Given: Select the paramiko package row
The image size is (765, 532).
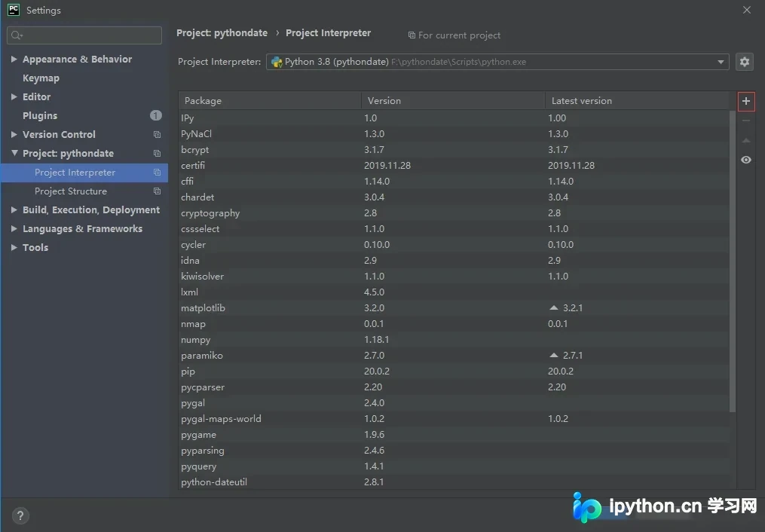Looking at the screenshot, I should (x=454, y=356).
